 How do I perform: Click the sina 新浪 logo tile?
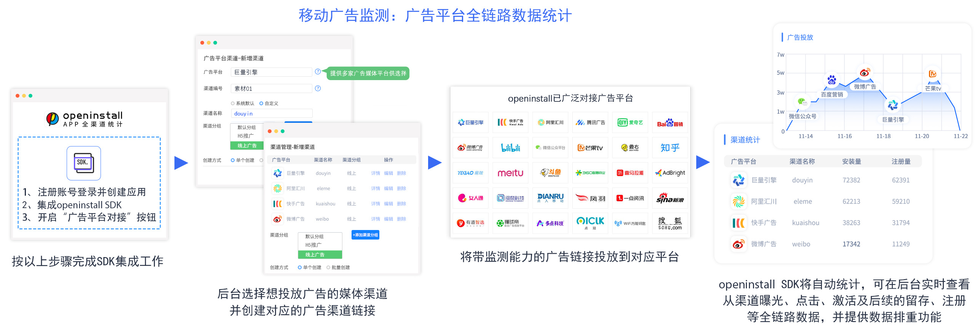coord(670,198)
